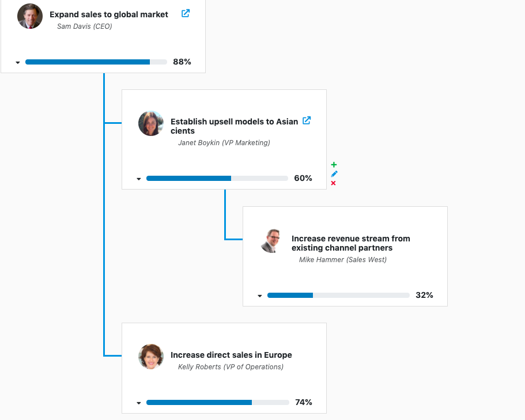
Task: Click red X delete icon
Action: click(x=333, y=183)
